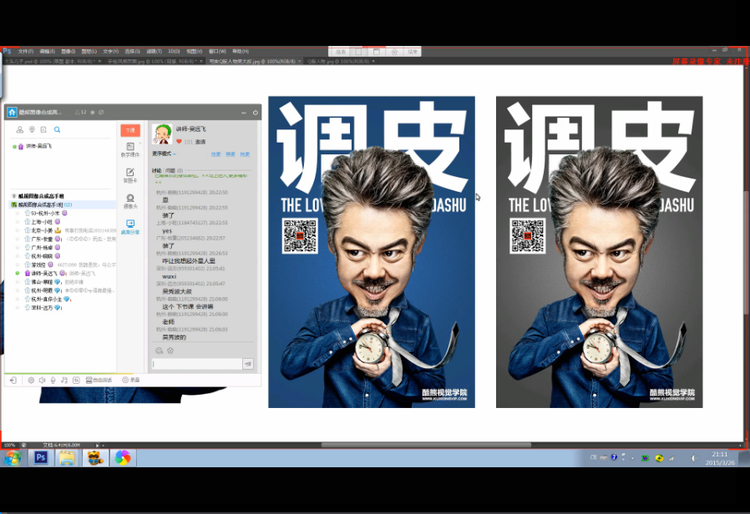Click the send arrow button beside input

pos(248,364)
